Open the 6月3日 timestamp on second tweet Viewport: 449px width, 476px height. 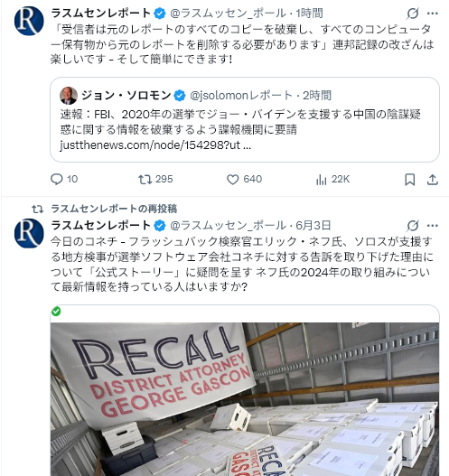(x=313, y=226)
